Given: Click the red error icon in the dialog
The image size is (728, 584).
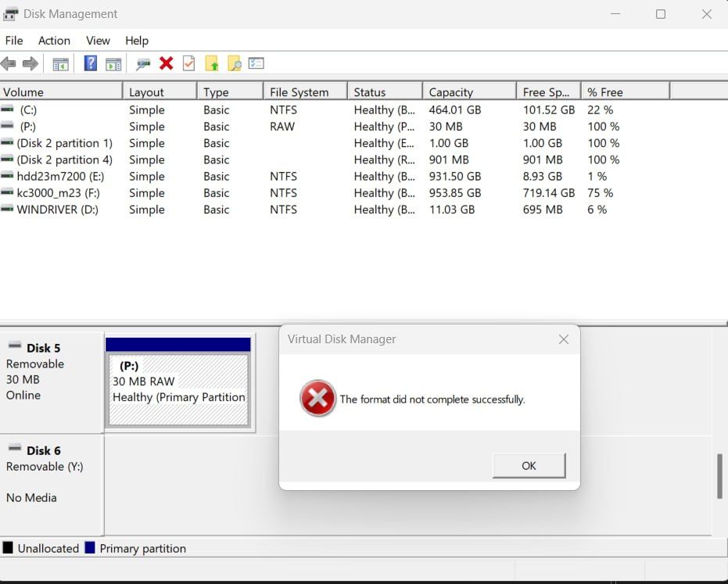Looking at the screenshot, I should [317, 398].
